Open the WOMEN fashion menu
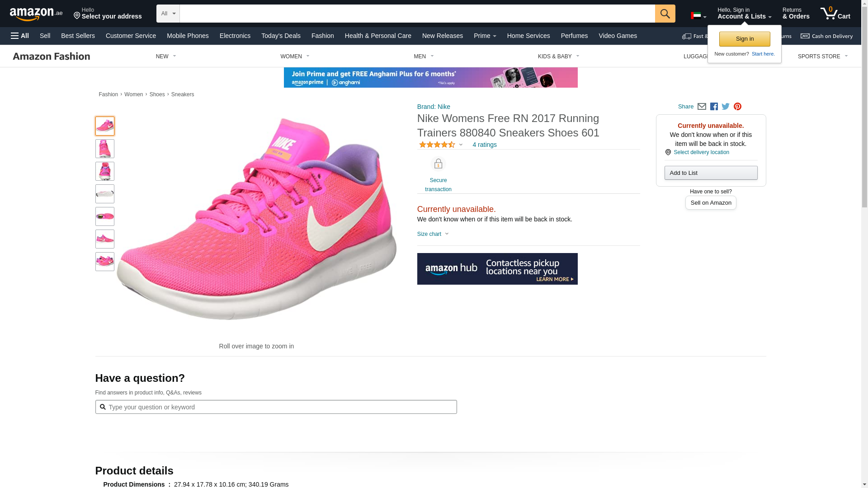Screen dimensions: 868x488 [x=295, y=56]
